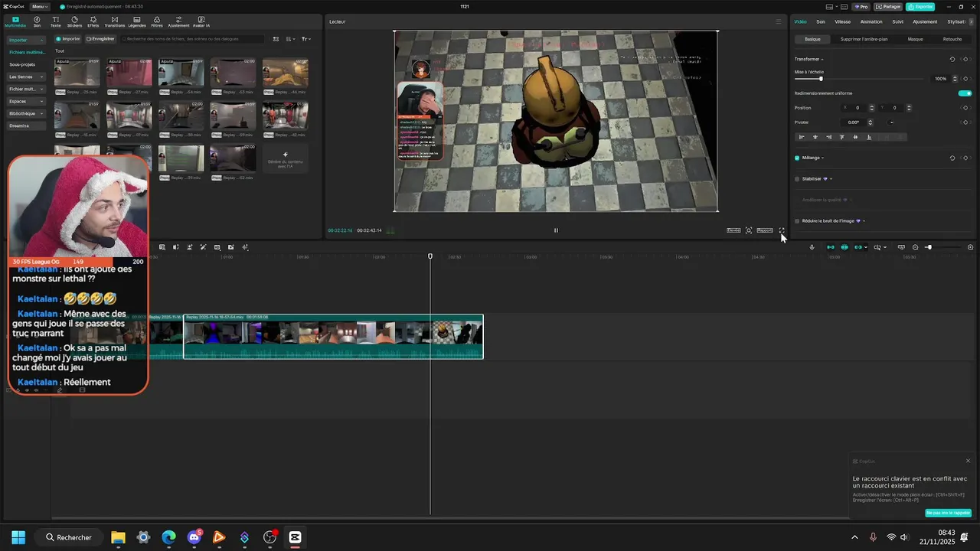Viewport: 980px width, 551px height.
Task: Pause playback in the player
Action: pos(556,230)
